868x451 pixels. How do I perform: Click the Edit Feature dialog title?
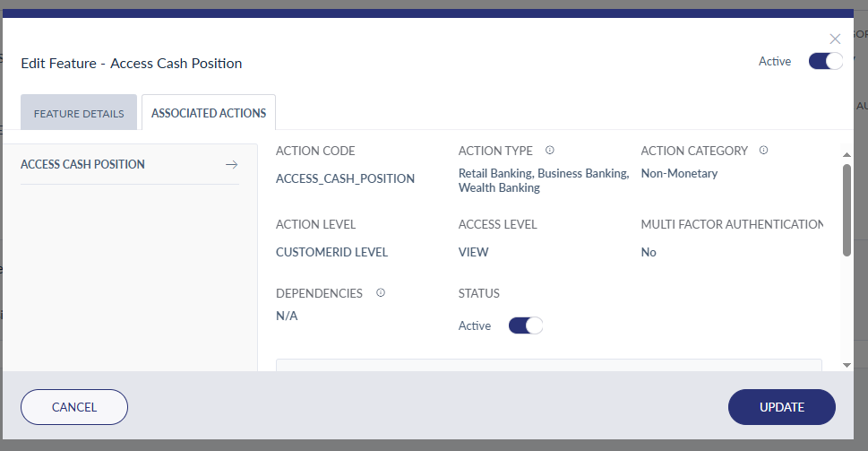(x=131, y=63)
